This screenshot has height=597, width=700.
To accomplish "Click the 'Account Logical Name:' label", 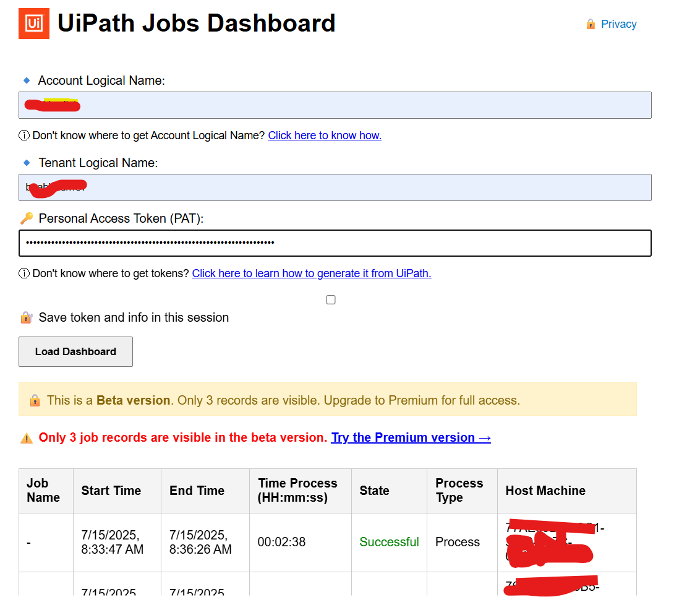I will click(x=101, y=80).
